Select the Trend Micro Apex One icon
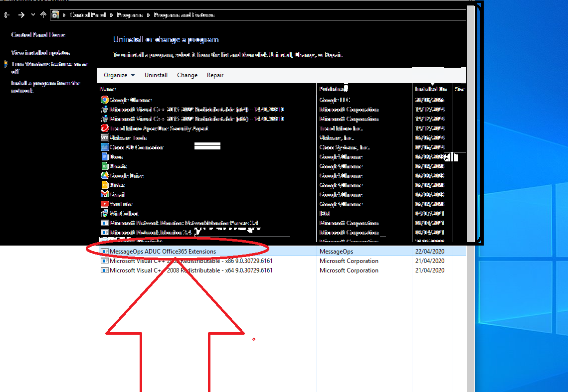Screen dimensions: 568x392 pyautogui.click(x=104, y=128)
